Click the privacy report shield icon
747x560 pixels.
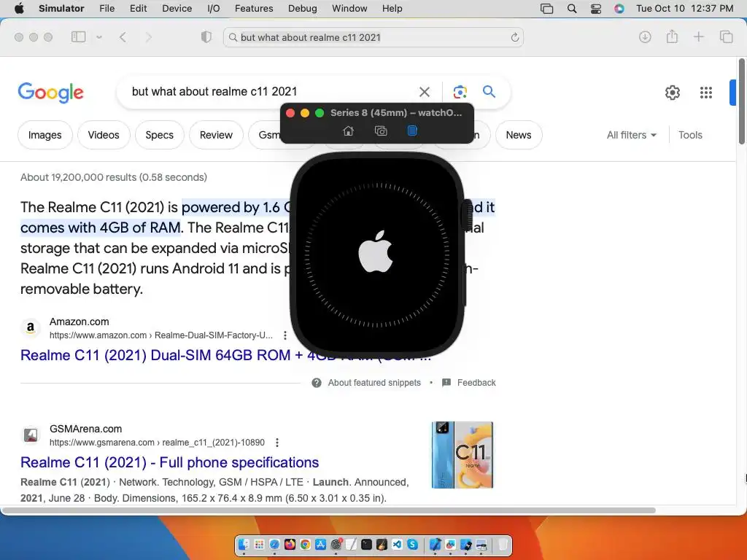206,37
